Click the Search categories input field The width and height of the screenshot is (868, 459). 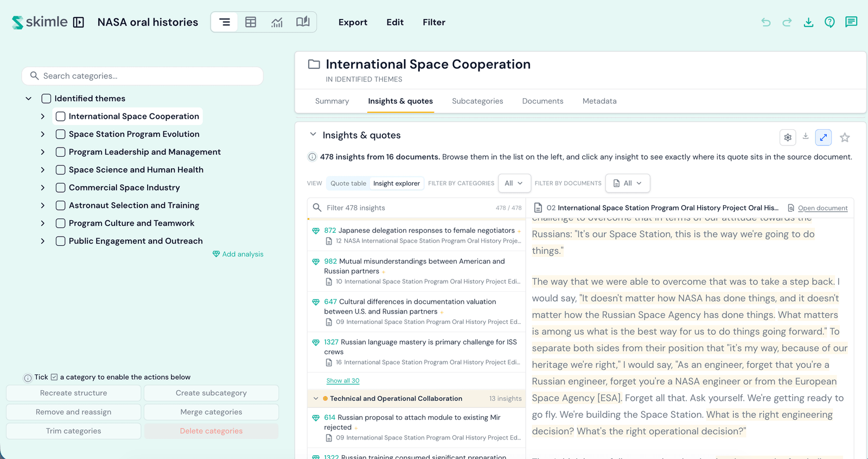click(x=143, y=76)
